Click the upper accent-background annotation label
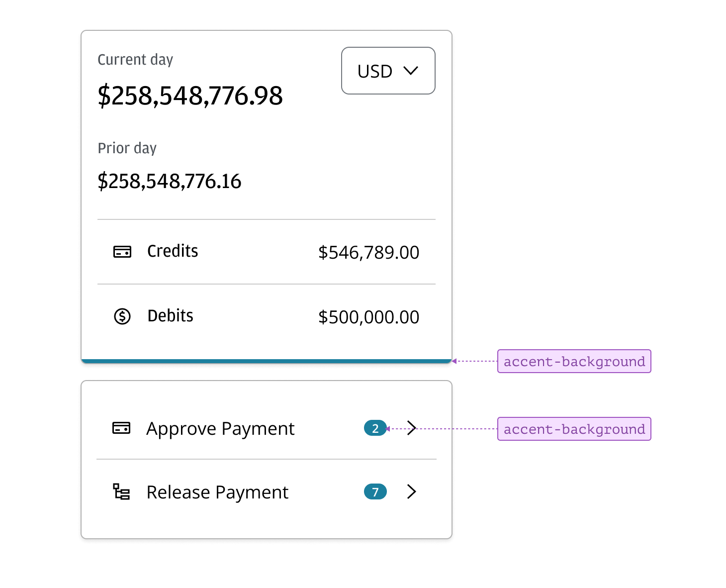 (574, 361)
